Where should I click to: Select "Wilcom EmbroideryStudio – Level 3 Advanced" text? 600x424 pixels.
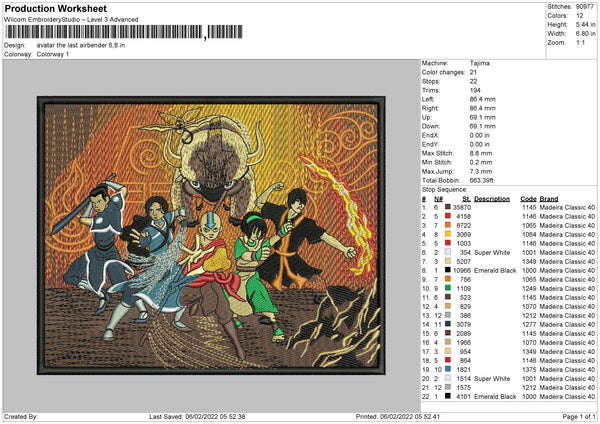click(71, 20)
